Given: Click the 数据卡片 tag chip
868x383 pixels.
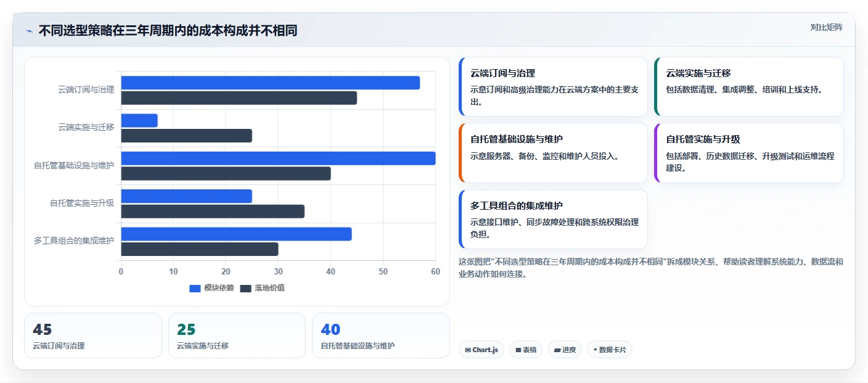Looking at the screenshot, I should tap(609, 350).
